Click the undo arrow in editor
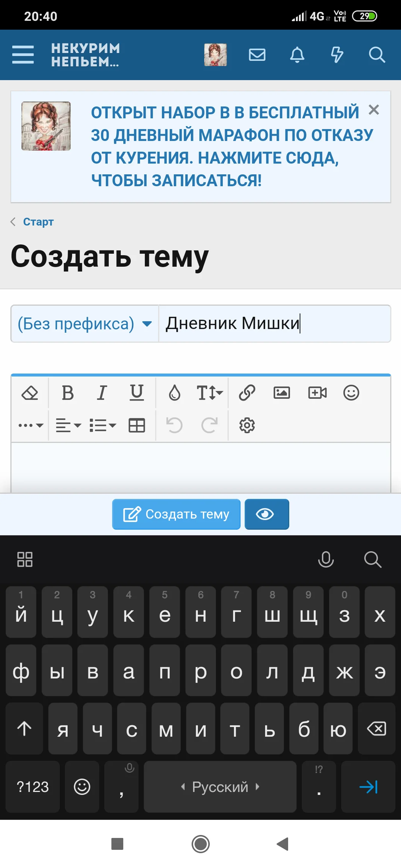Image resolution: width=401 pixels, height=868 pixels. 175,425
